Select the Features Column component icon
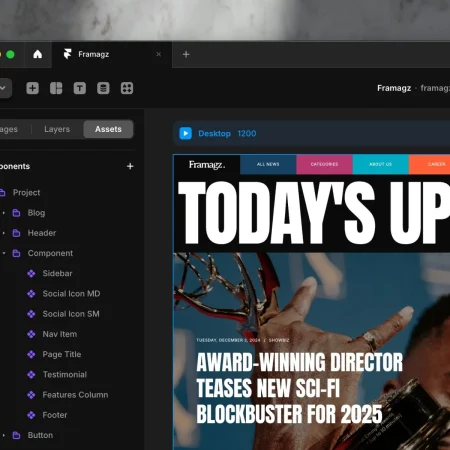 point(31,395)
